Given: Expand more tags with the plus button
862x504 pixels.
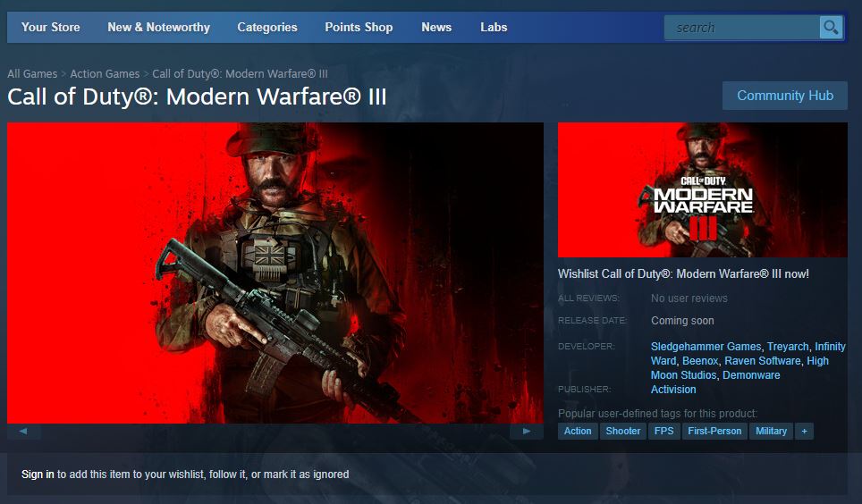Looking at the screenshot, I should coord(804,432).
